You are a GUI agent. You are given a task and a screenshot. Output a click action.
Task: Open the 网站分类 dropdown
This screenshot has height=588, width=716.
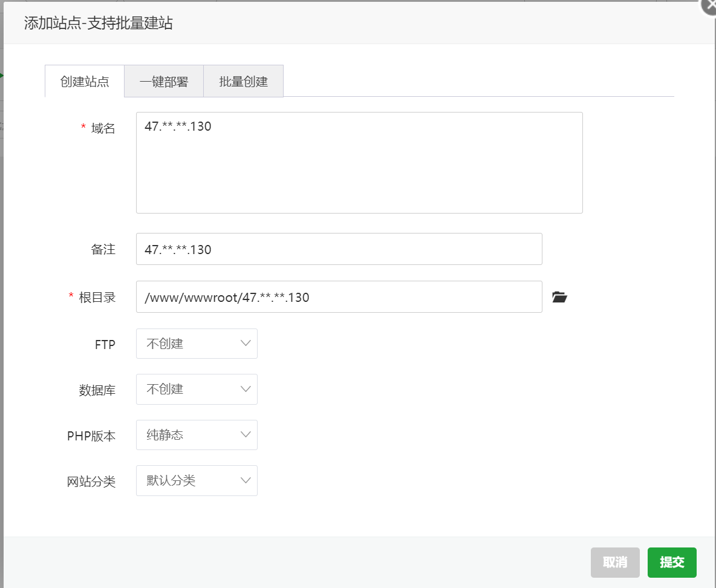tap(197, 481)
